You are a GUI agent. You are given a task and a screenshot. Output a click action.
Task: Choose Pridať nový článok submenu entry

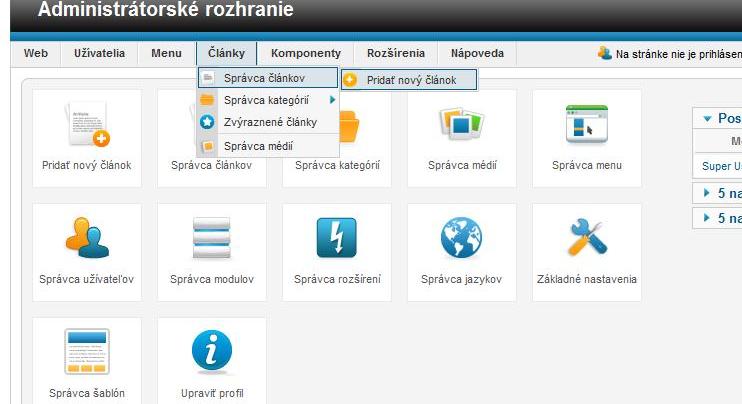click(x=410, y=79)
